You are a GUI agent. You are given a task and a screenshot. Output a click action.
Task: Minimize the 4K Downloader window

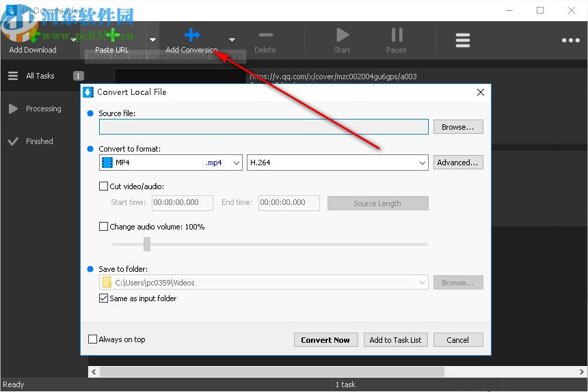pyautogui.click(x=509, y=10)
